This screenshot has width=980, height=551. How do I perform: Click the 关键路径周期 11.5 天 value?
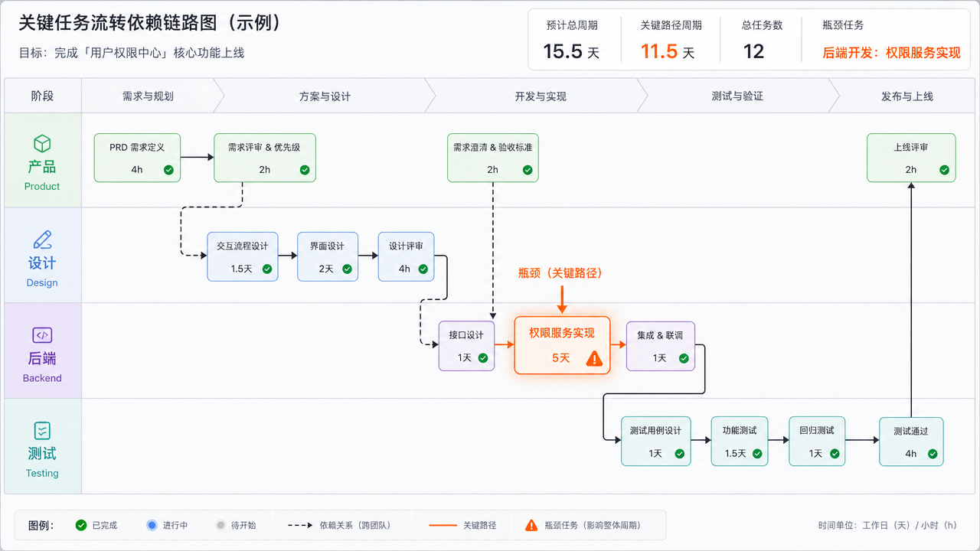click(668, 51)
